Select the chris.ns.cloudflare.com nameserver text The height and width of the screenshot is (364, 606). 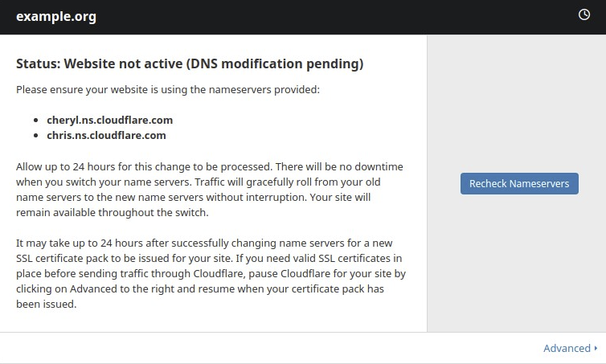[x=106, y=136]
